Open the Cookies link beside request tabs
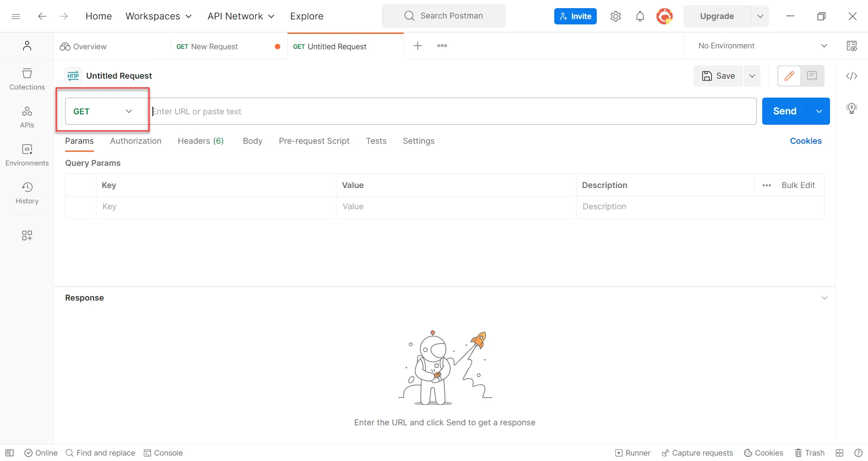 pyautogui.click(x=806, y=141)
